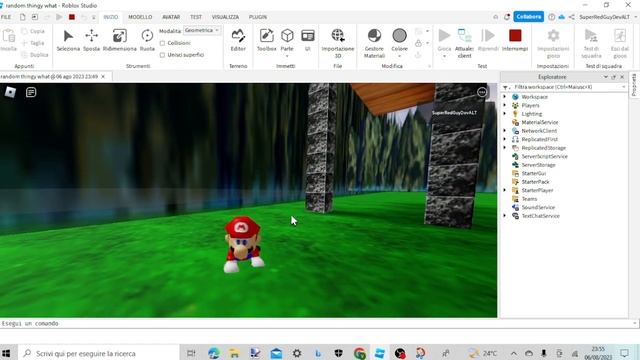Click the Incolla paste icon
This screenshot has height=360, width=640.
pyautogui.click(x=9, y=36)
